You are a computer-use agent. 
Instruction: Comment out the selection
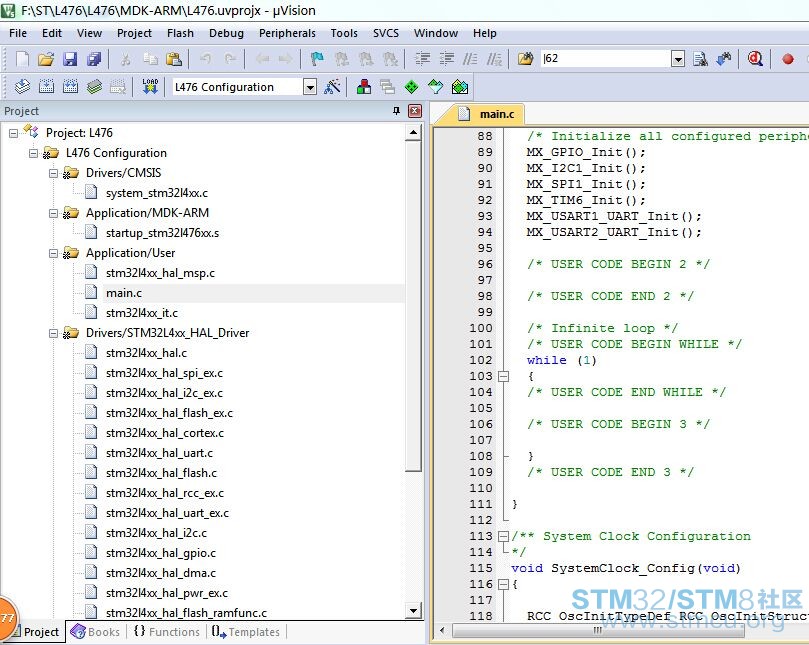pyautogui.click(x=470, y=59)
